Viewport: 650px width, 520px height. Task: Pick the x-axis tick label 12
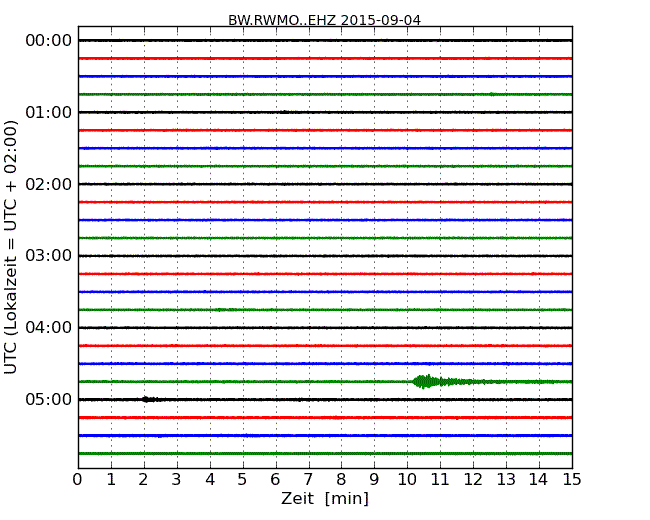pyautogui.click(x=473, y=480)
